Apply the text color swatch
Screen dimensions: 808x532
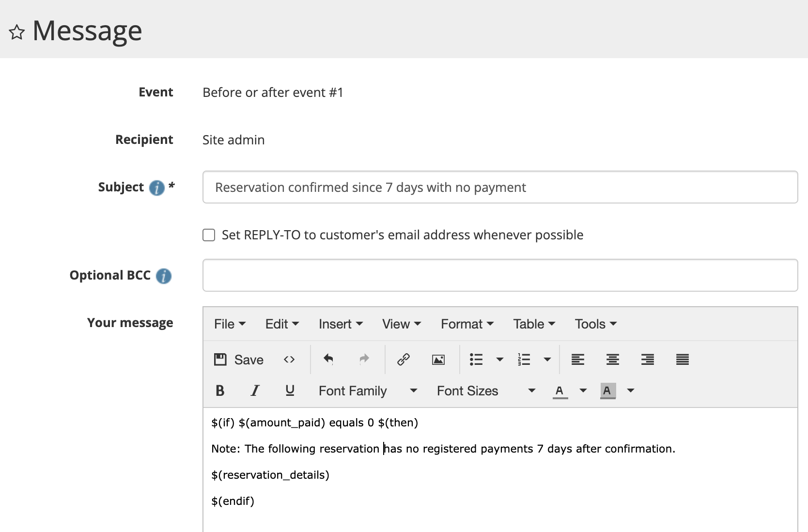[559, 391]
